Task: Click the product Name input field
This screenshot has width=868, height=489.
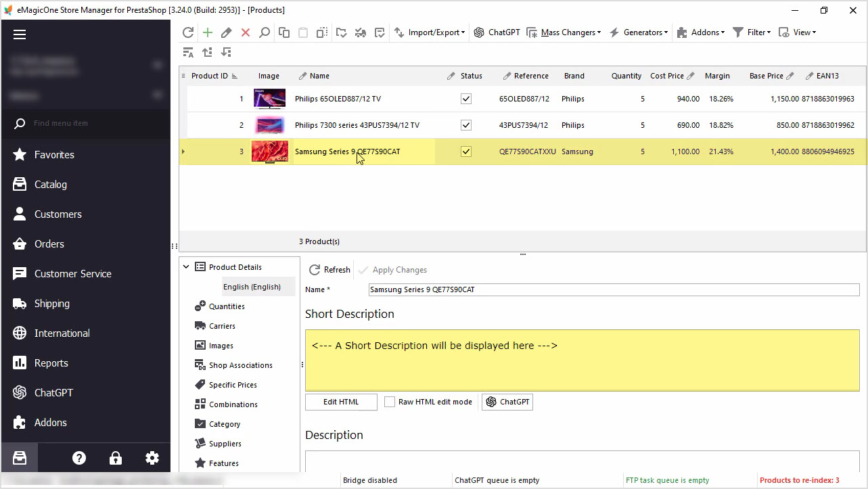Action: (x=614, y=289)
